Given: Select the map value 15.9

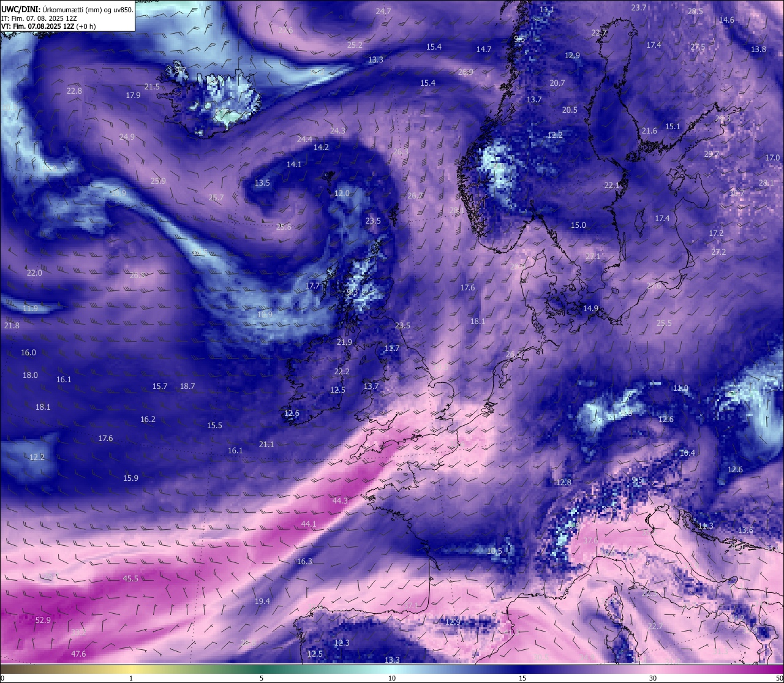Looking at the screenshot, I should [130, 478].
